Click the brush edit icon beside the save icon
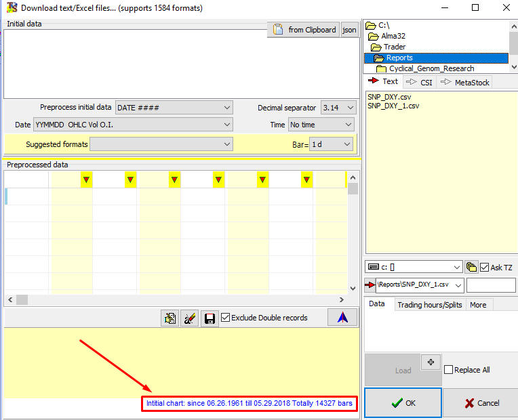Screen dimensions: 518x420 click(x=190, y=318)
